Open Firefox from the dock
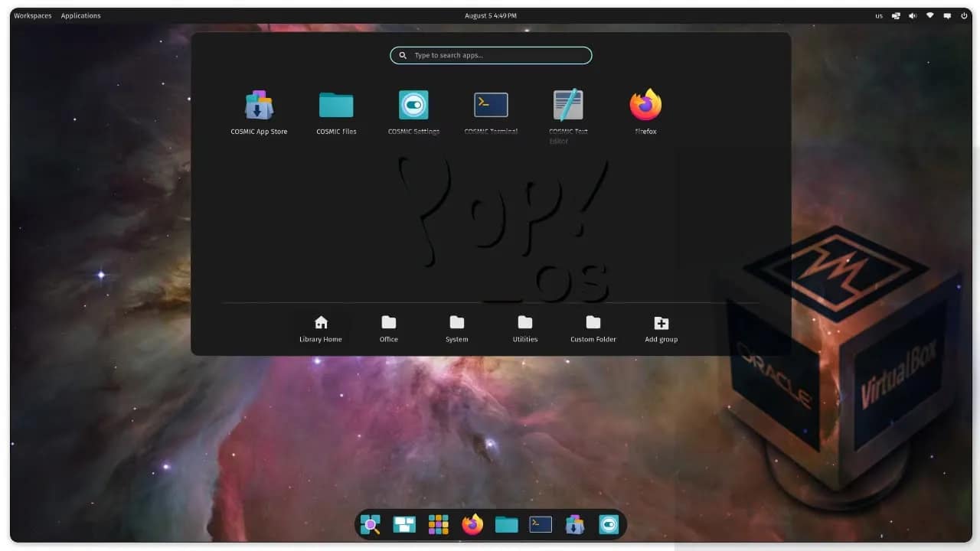 472,524
